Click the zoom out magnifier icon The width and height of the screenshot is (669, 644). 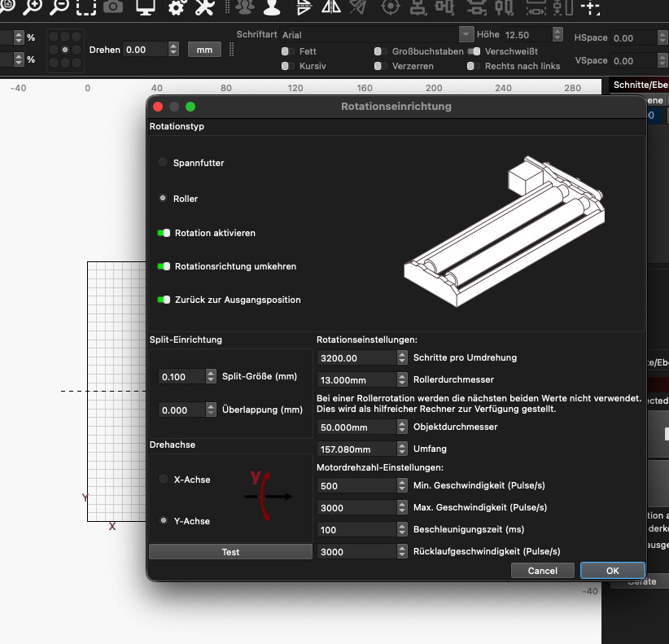(x=59, y=7)
